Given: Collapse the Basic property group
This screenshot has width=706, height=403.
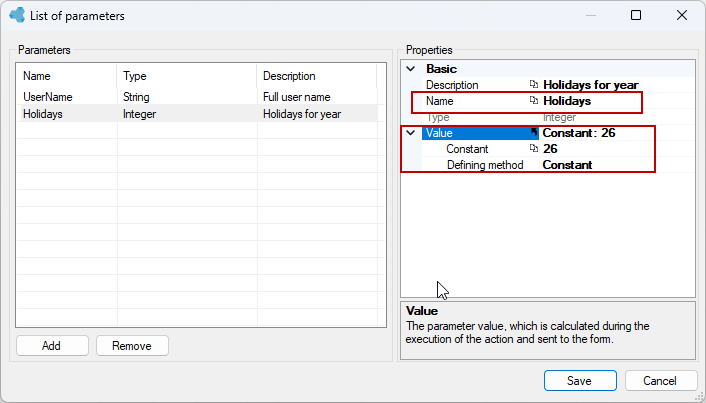Looking at the screenshot, I should coord(411,69).
